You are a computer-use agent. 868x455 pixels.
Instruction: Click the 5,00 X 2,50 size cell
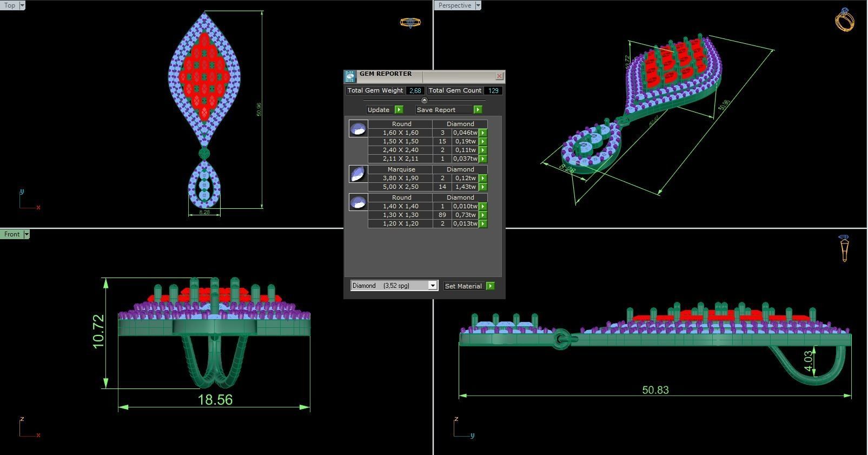click(x=400, y=187)
